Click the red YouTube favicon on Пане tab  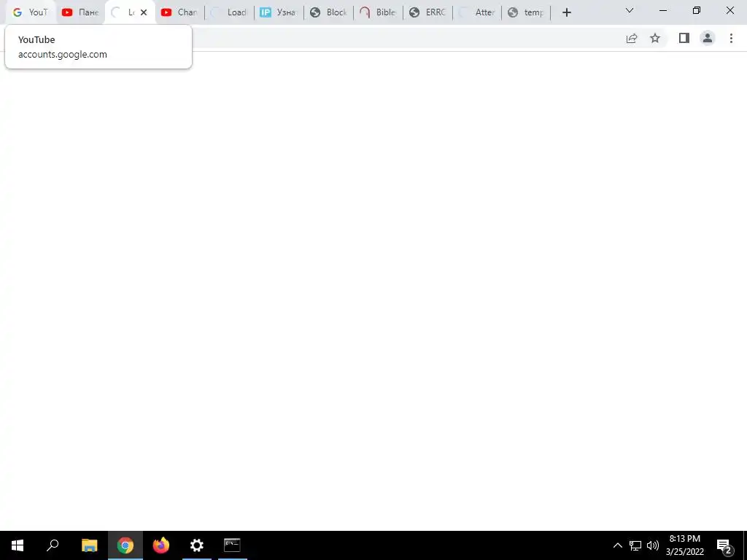point(67,12)
